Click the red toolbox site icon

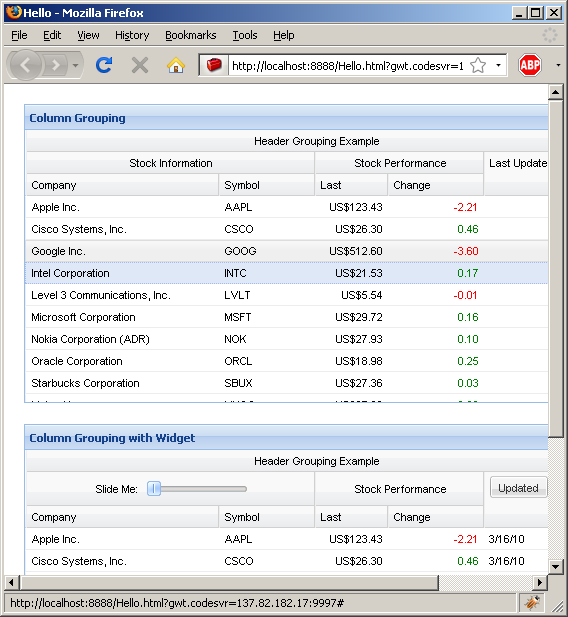pyautogui.click(x=214, y=65)
